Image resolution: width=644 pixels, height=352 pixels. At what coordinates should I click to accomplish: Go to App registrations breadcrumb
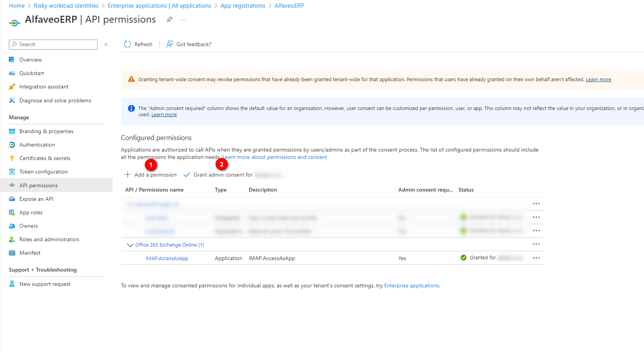[243, 6]
